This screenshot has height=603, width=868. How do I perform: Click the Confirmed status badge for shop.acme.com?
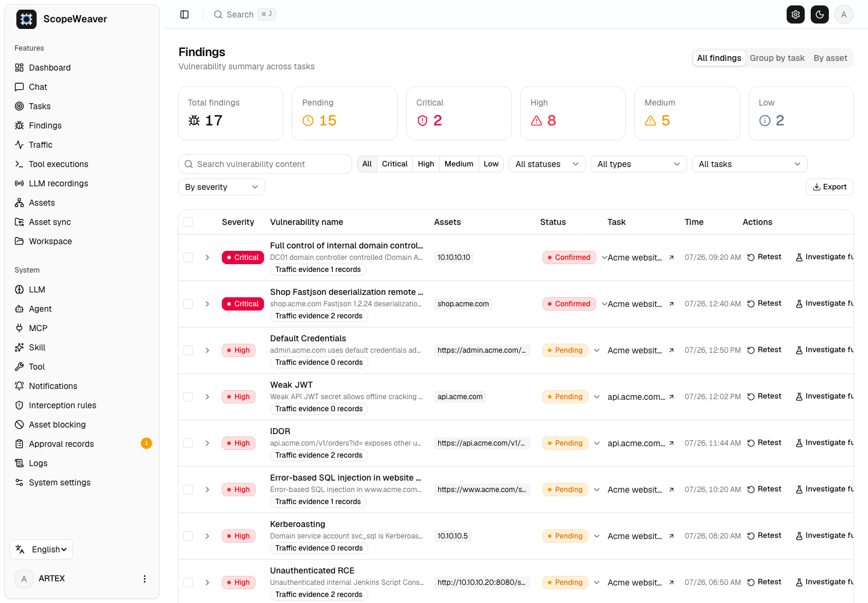[569, 304]
